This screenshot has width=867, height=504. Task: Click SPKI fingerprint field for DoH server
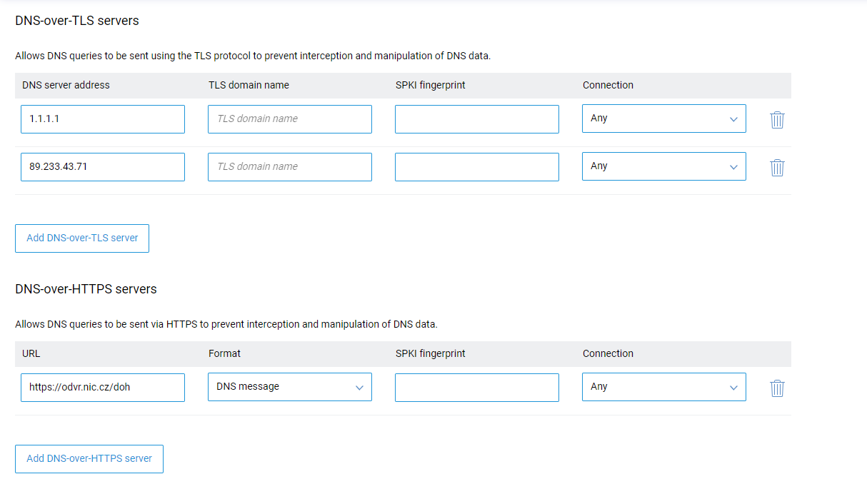coord(477,388)
